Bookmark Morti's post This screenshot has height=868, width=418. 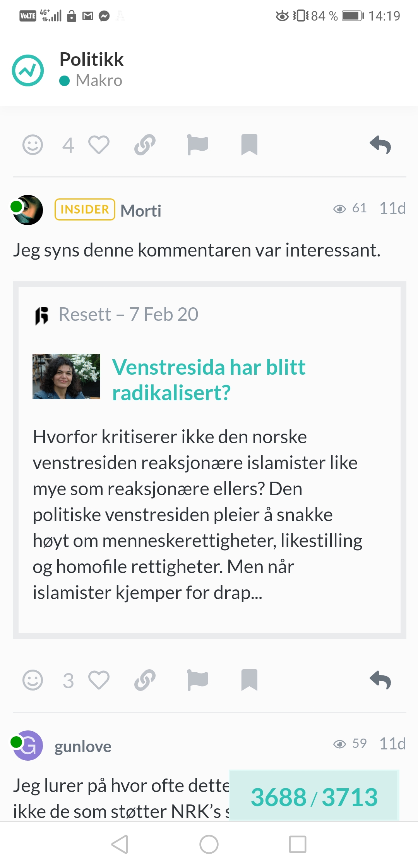(x=249, y=680)
